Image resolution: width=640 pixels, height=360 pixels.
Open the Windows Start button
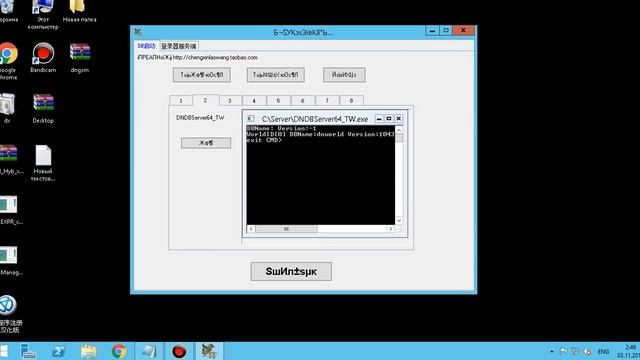(4, 351)
